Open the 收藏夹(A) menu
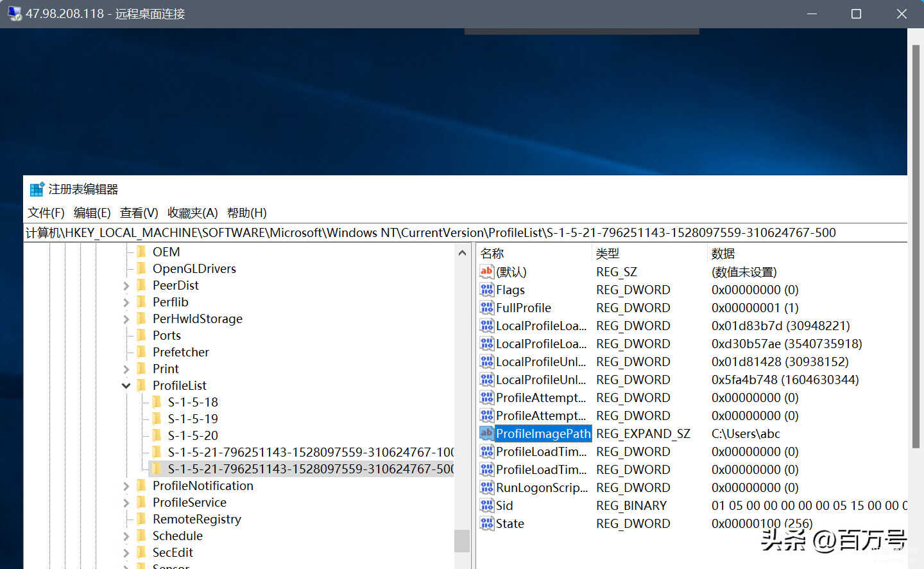 [x=193, y=213]
